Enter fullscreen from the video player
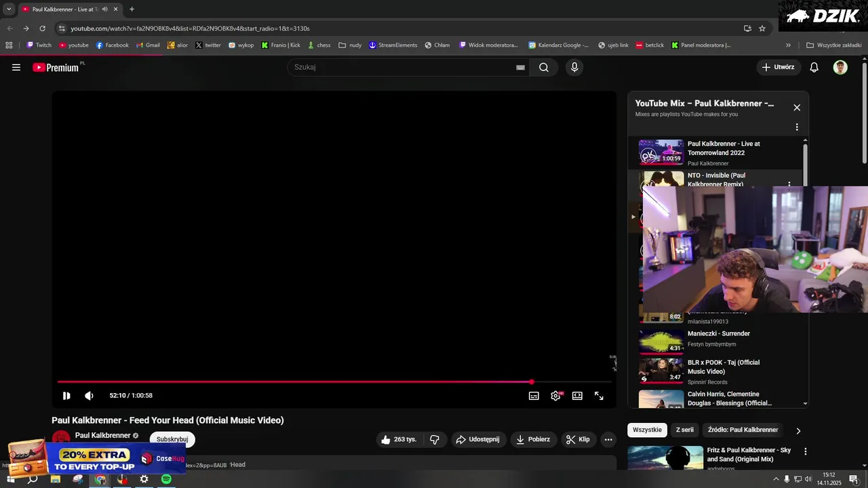 point(599,396)
